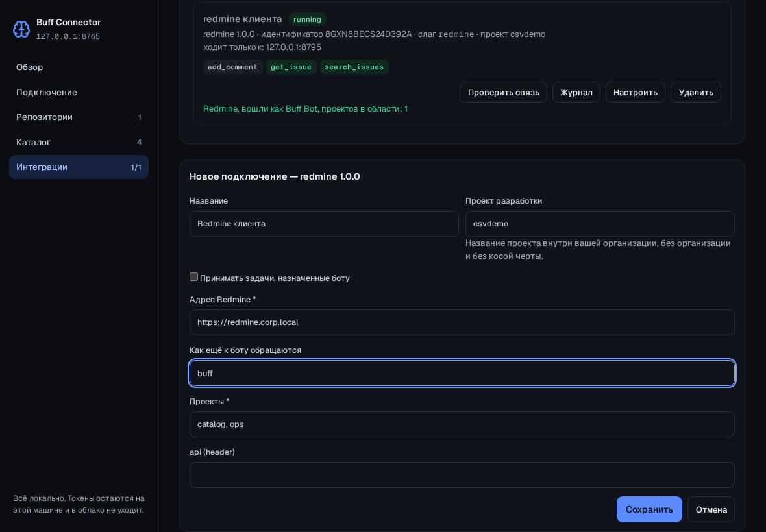766x532 pixels.
Task: Cancel the form with Отмена
Action: 711,509
